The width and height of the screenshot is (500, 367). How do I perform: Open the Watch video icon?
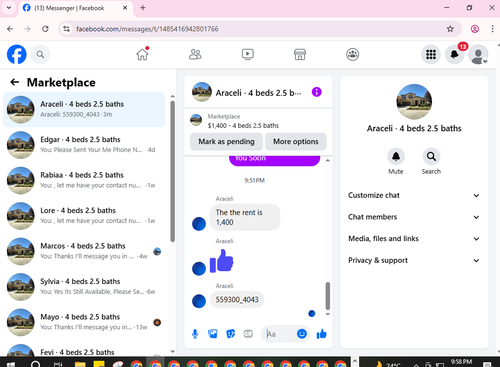click(247, 54)
